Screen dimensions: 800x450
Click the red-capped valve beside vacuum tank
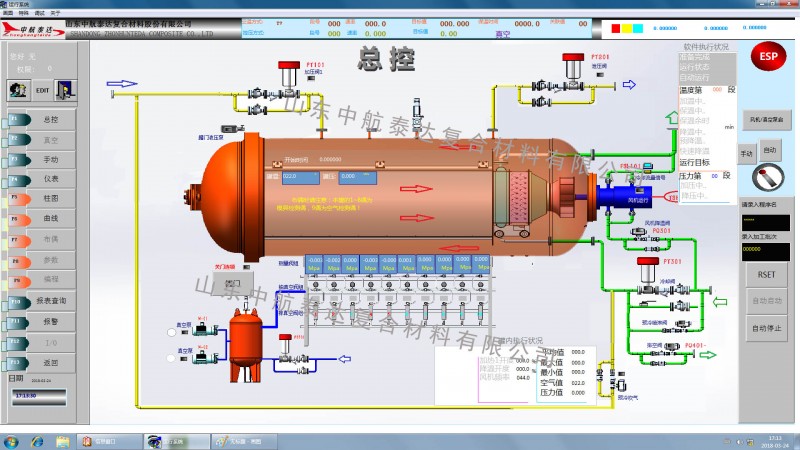285,347
